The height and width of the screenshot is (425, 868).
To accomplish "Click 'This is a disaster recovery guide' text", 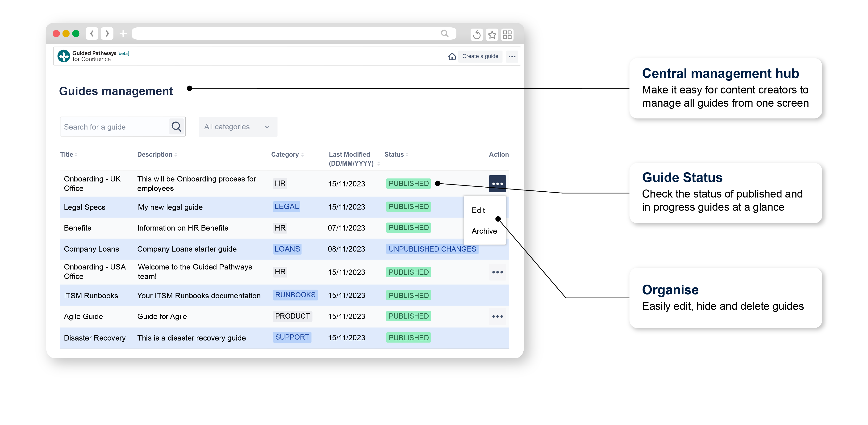I will point(191,338).
